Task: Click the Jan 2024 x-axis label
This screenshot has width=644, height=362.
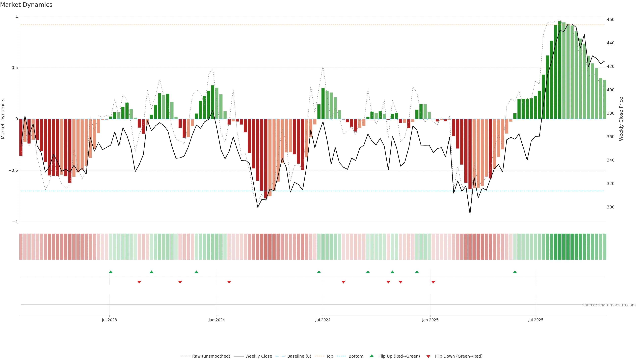Action: click(x=217, y=320)
